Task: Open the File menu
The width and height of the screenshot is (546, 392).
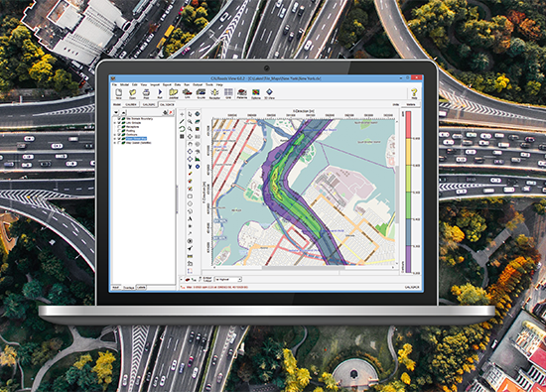Action: coord(114,84)
